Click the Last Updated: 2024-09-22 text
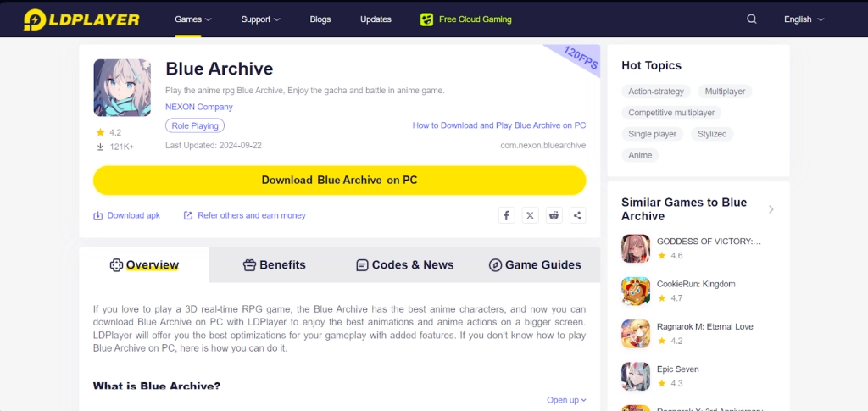The width and height of the screenshot is (868, 411). point(213,146)
